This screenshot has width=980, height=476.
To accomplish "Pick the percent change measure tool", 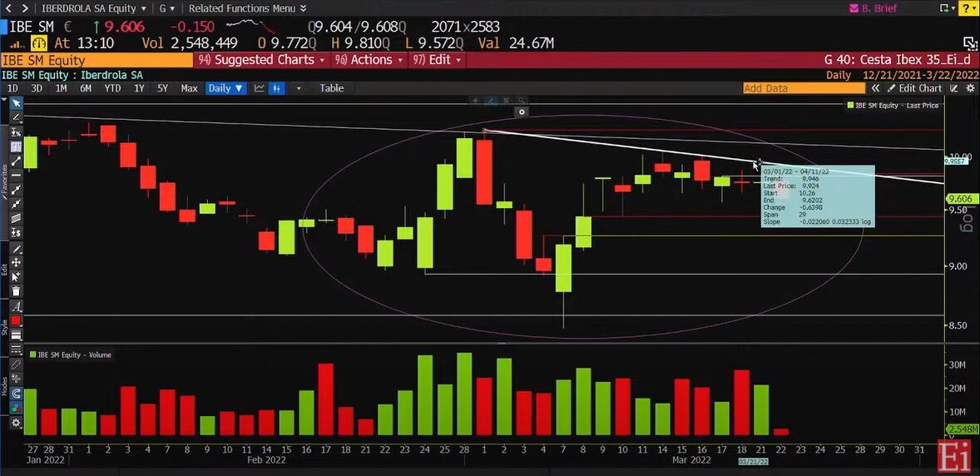I will (x=17, y=132).
